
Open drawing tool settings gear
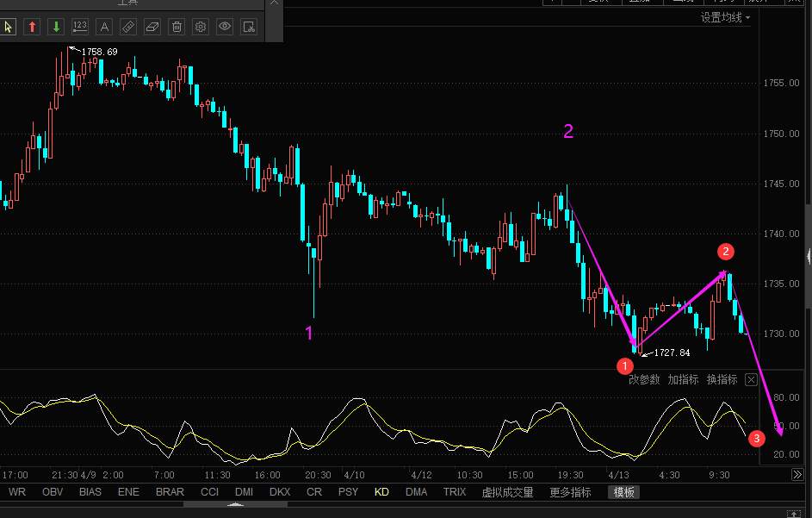201,27
